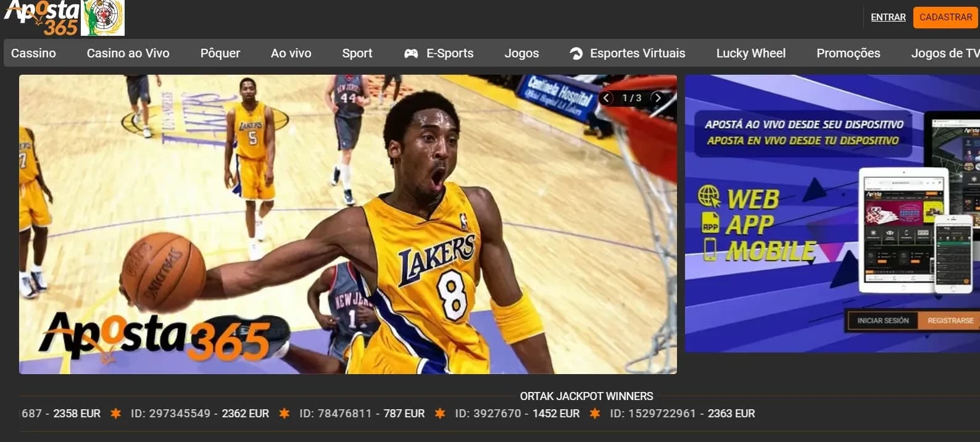This screenshot has height=442, width=980.
Task: Click the MOBILE phone icon on the promo
Action: click(710, 249)
